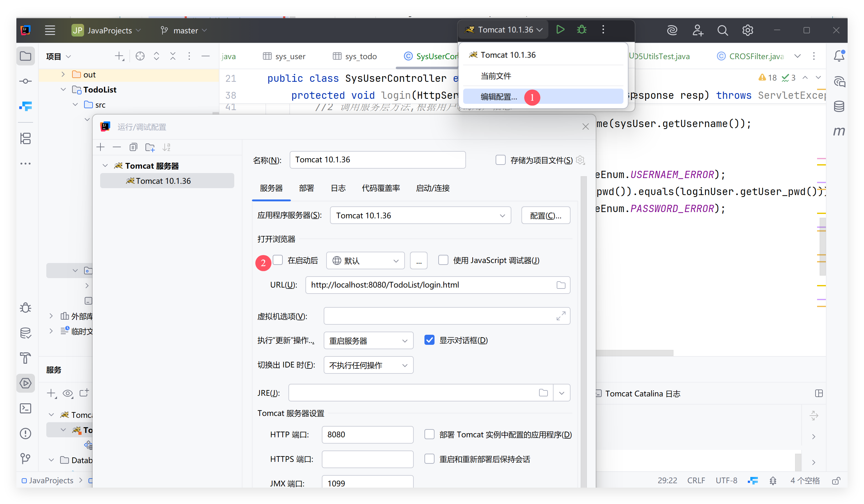Viewport: 864px width, 504px height.
Task: Toggle store as project file checkbox
Action: pyautogui.click(x=500, y=160)
